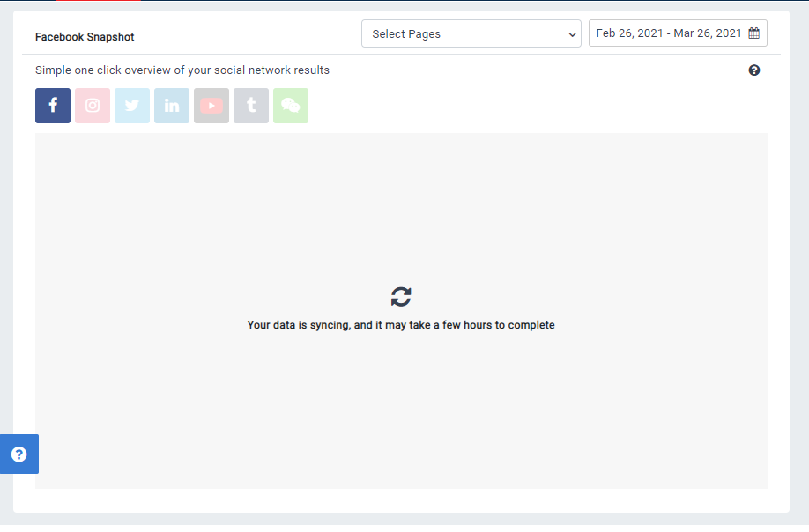Switch to the Instagram network icon

pos(93,106)
